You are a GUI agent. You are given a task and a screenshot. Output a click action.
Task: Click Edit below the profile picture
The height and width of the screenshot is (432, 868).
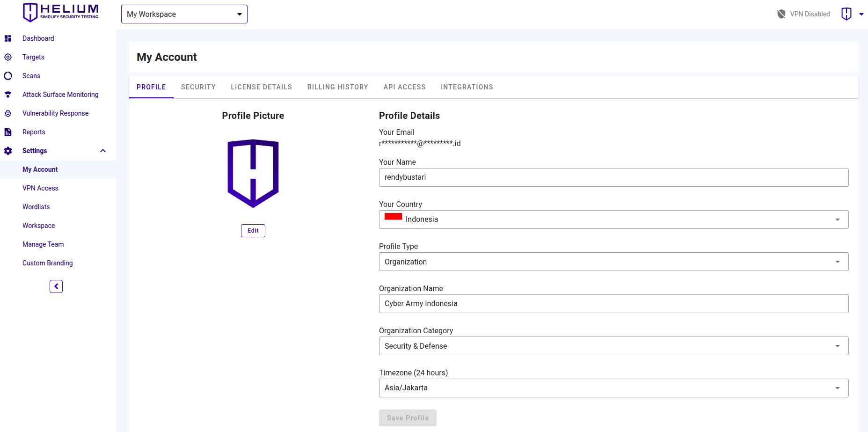(x=253, y=230)
